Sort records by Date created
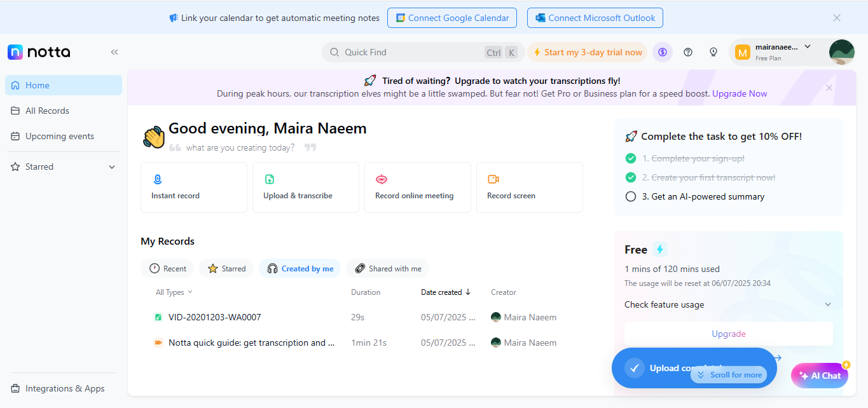This screenshot has width=868, height=408. coord(446,292)
